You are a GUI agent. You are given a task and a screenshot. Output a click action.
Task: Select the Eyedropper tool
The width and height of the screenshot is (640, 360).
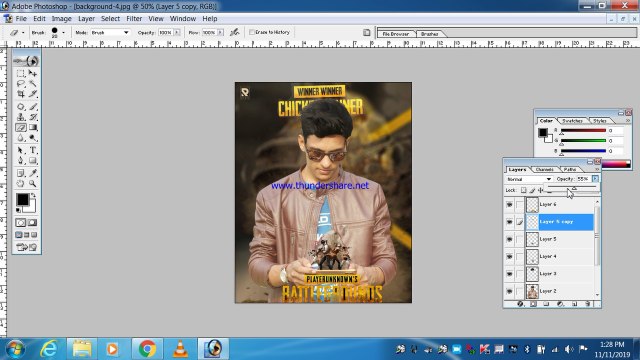33,173
